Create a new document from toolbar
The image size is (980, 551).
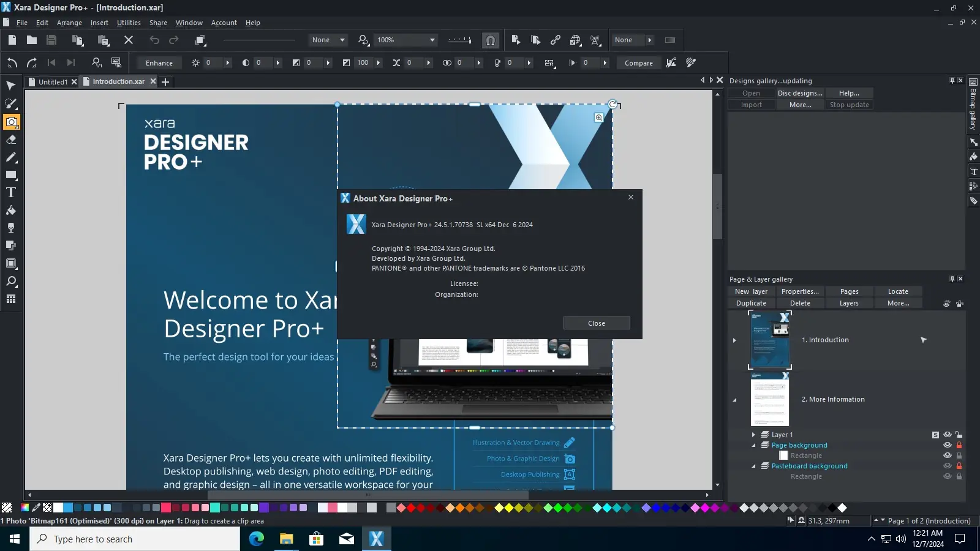point(12,40)
